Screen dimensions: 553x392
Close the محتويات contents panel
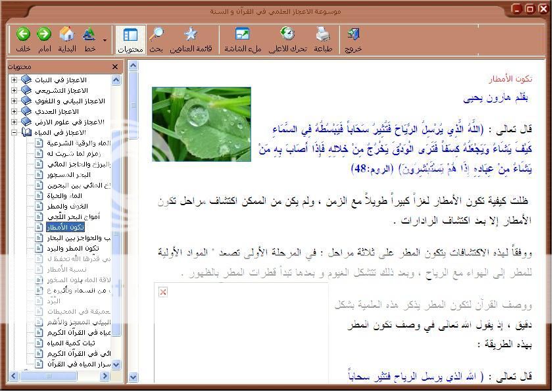pyautogui.click(x=115, y=66)
